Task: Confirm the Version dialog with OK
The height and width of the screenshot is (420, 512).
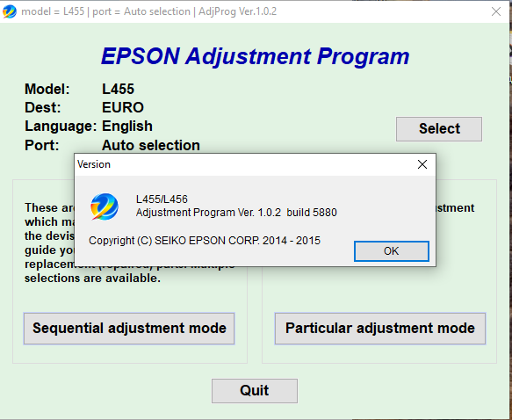Action: click(x=391, y=251)
